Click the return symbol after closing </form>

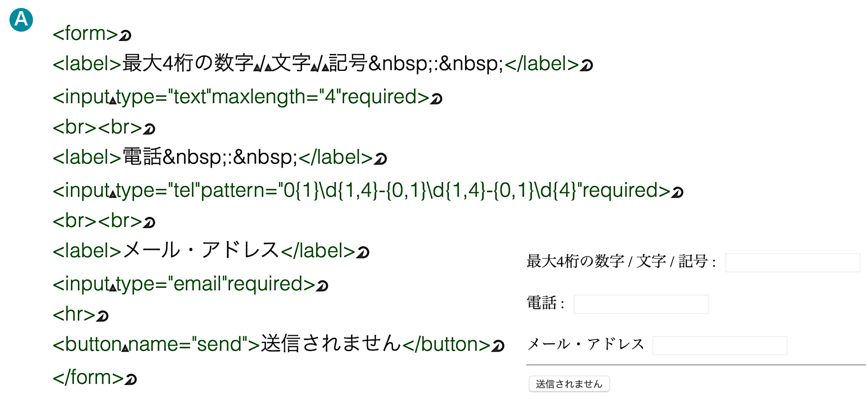coord(131,380)
